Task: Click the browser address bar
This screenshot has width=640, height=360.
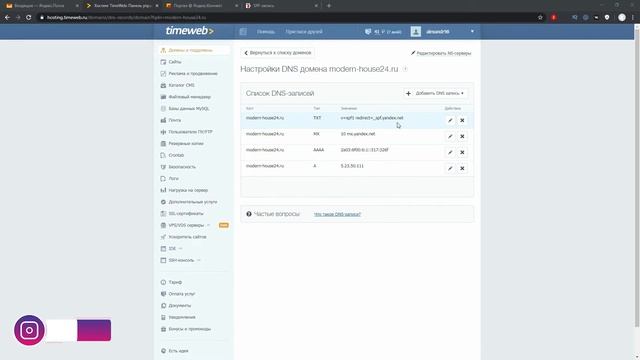Action: point(286,18)
